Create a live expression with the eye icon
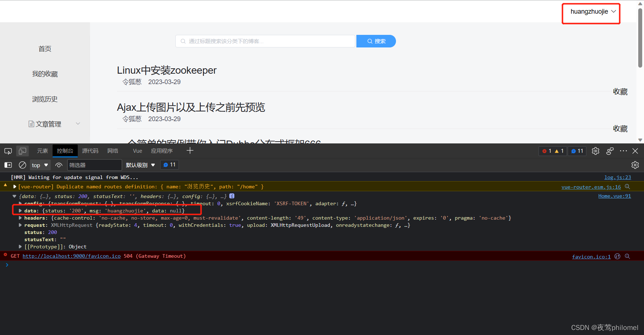The image size is (644, 335). coord(59,165)
